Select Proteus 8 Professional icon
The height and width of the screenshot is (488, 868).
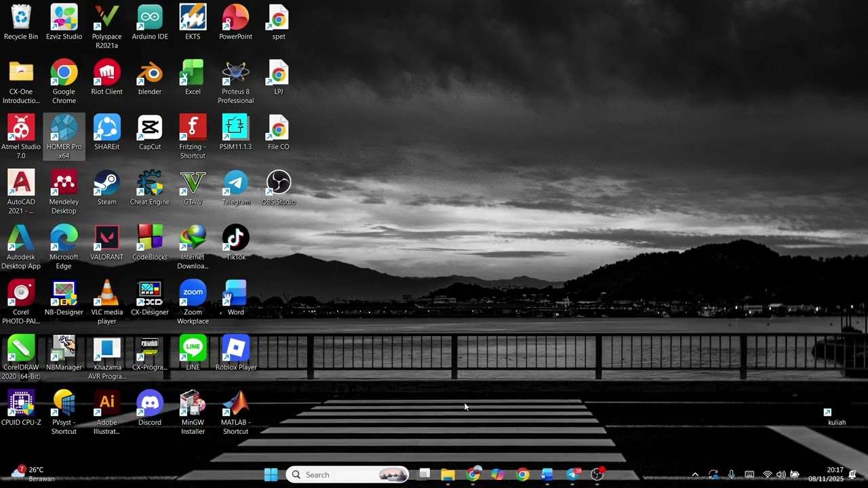pyautogui.click(x=235, y=82)
